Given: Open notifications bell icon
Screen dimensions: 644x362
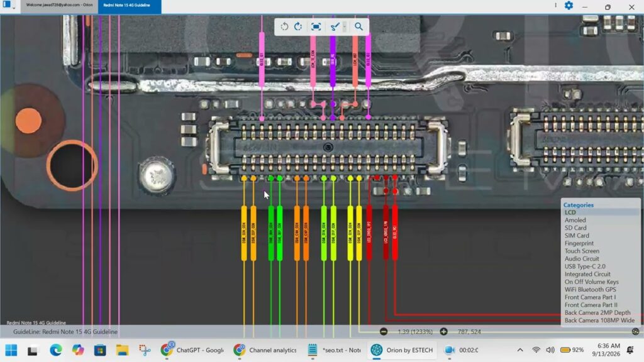Looking at the screenshot, I should point(630,350).
